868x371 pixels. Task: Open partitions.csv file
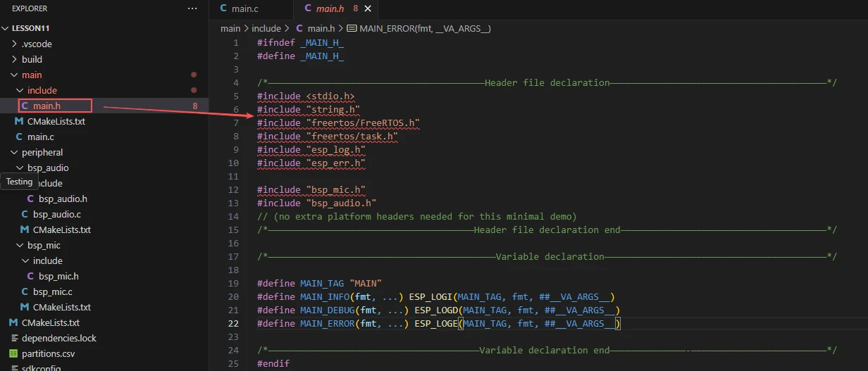click(51, 353)
